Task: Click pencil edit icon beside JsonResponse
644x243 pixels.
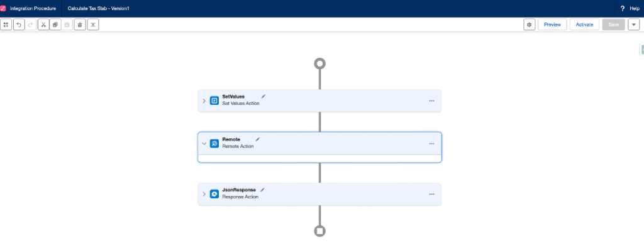Action: pyautogui.click(x=262, y=190)
